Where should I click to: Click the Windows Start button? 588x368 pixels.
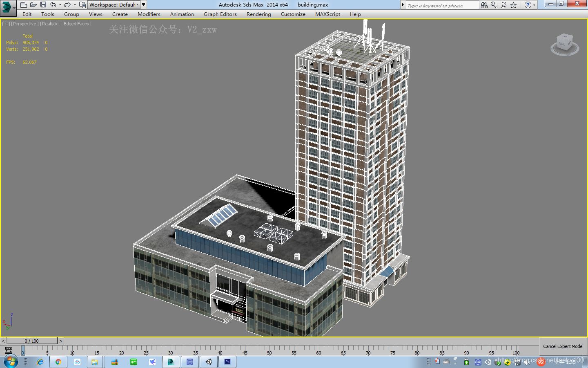tap(11, 362)
